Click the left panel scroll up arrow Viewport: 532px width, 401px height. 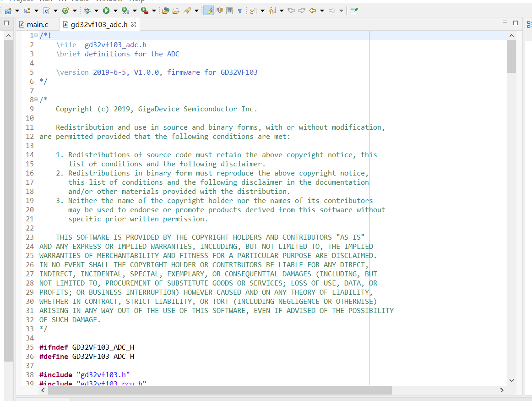(9, 35)
